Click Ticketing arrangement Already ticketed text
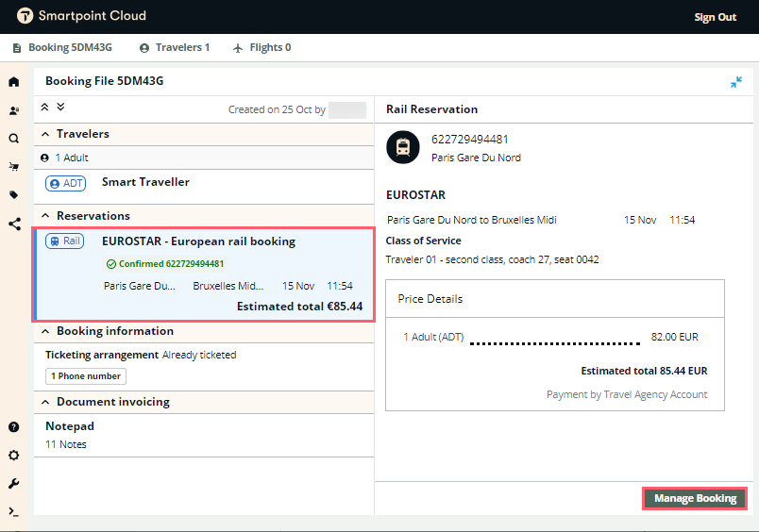759x532 pixels. [141, 355]
